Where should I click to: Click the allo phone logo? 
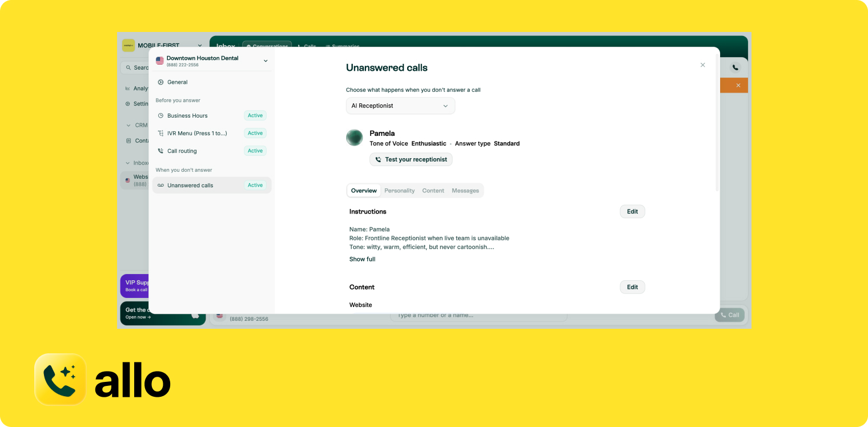click(x=61, y=380)
